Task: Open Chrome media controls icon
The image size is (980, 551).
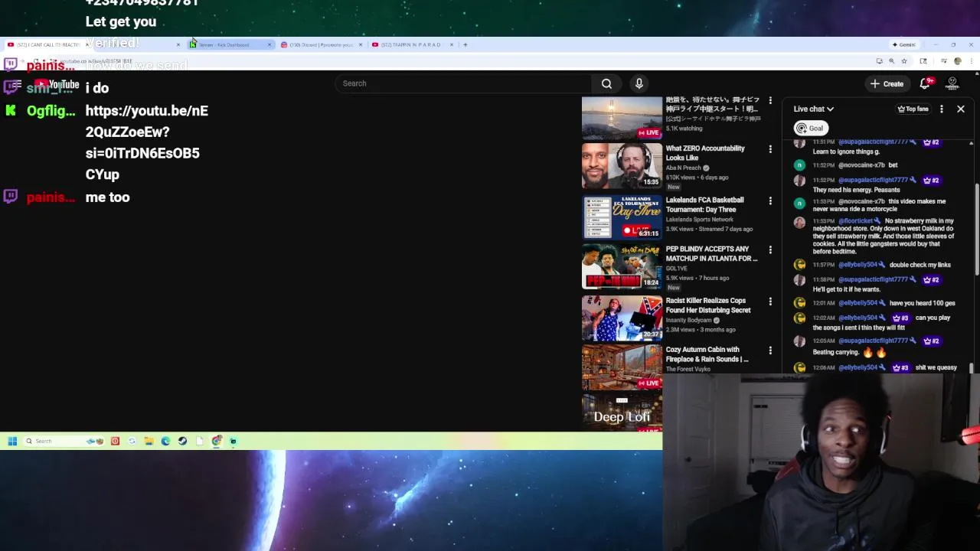Action: 943,60
